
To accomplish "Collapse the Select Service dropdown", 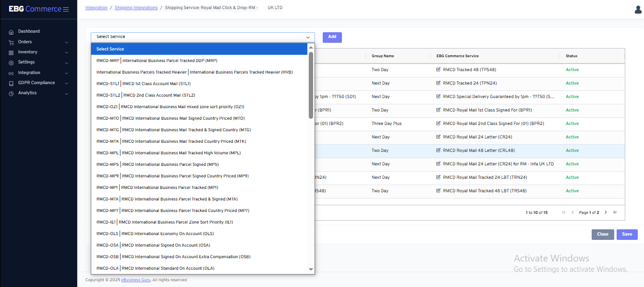I will [x=308, y=37].
